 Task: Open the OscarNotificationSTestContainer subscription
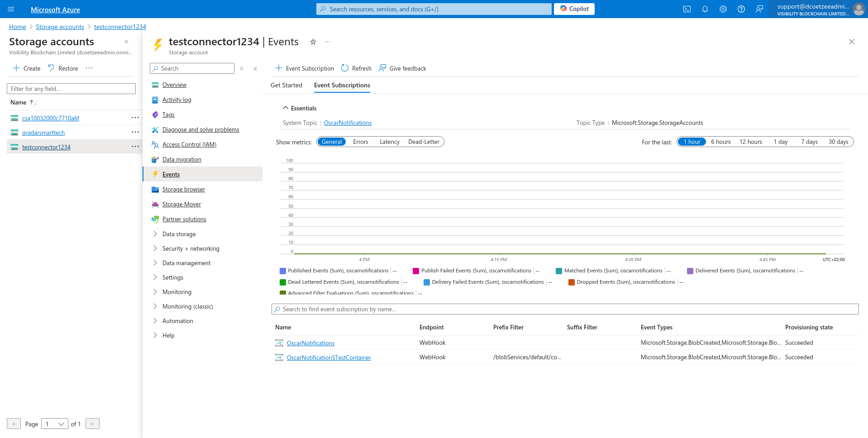pyautogui.click(x=329, y=357)
